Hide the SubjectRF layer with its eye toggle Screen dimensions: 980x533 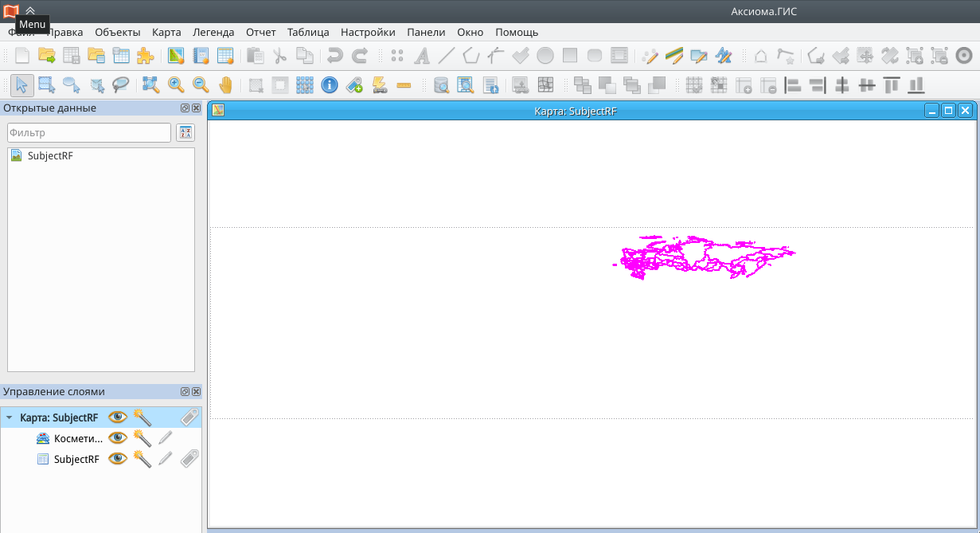point(118,459)
